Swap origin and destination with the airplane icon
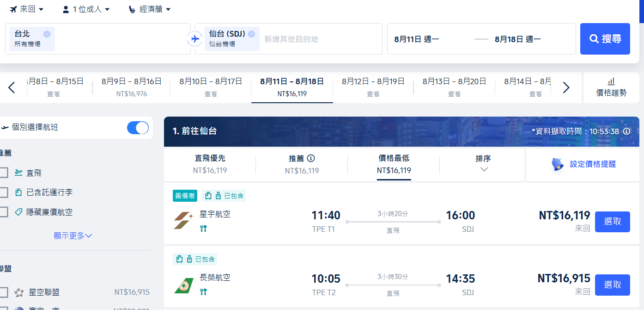 (x=195, y=39)
